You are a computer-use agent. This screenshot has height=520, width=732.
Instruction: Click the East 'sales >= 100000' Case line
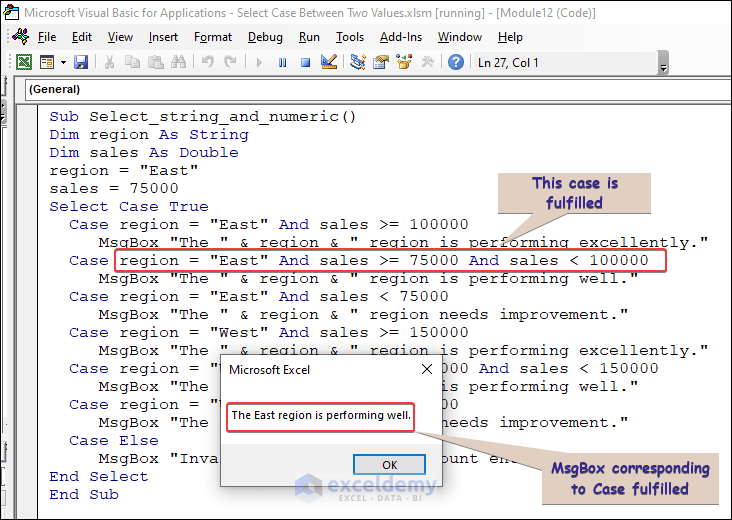(268, 224)
